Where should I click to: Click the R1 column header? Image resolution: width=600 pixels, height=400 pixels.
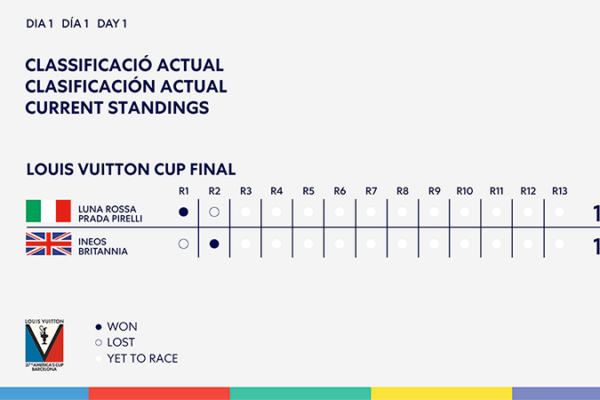[184, 191]
